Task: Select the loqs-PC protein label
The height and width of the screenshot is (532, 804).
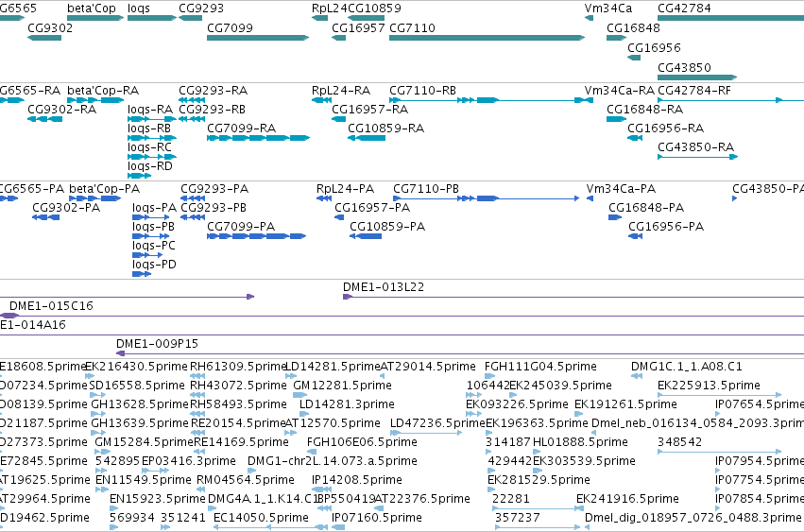Action: tap(154, 246)
